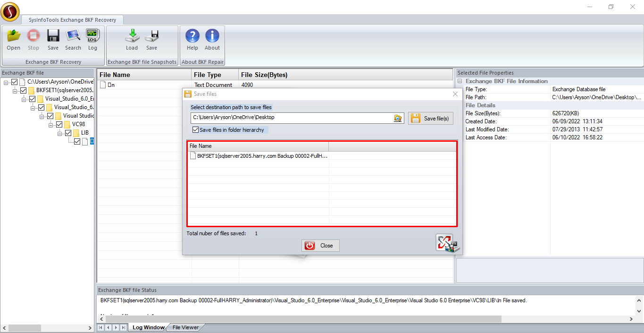Collapse the Visual_Studio_6.0_En tree node

[x=24, y=99]
